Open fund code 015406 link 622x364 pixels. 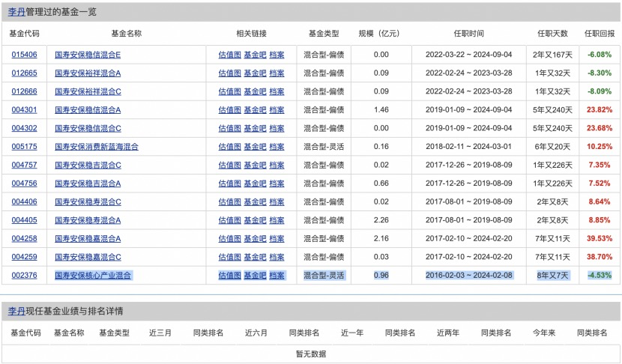[x=24, y=55]
